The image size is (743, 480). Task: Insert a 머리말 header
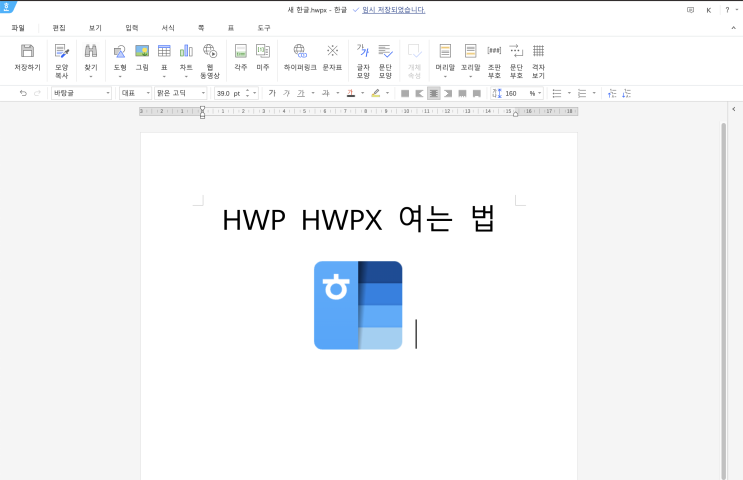pos(445,61)
